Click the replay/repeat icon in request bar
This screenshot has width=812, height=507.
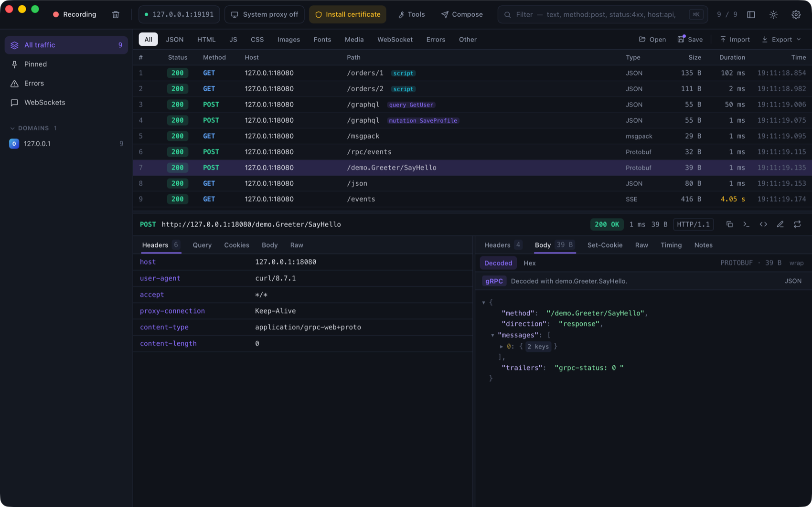(797, 224)
